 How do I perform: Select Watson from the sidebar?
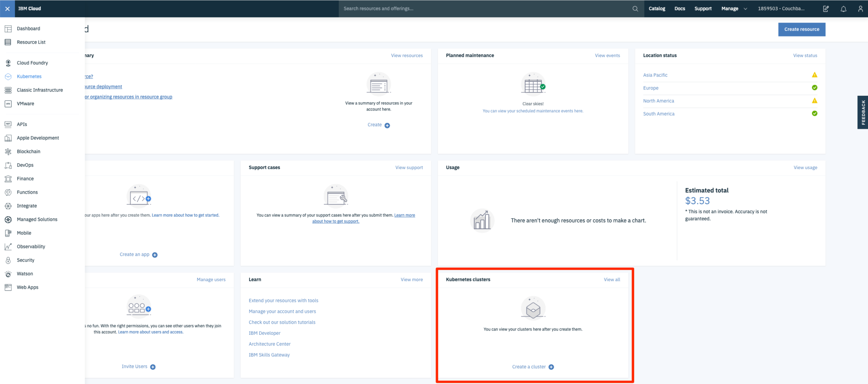[x=24, y=273]
